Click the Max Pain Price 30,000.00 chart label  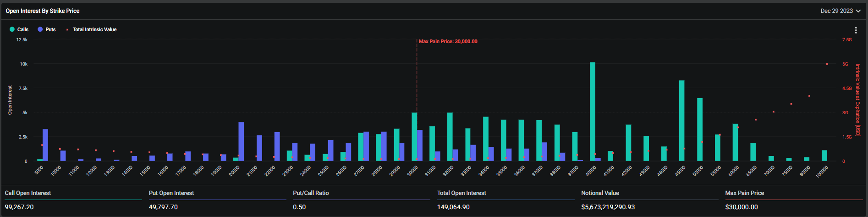pyautogui.click(x=448, y=41)
